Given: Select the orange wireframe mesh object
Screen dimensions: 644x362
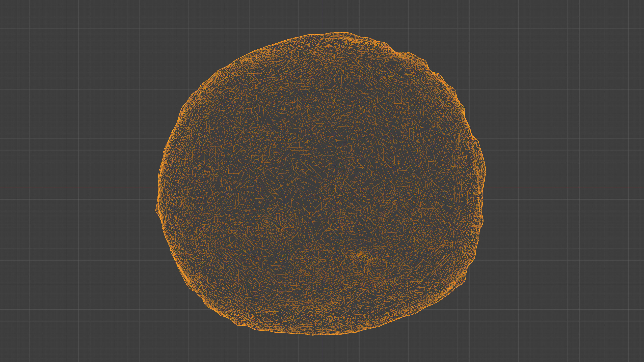Looking at the screenshot, I should 321,184.
